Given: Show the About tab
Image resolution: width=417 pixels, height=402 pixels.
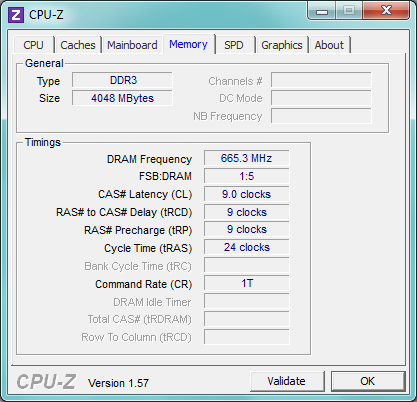Looking at the screenshot, I should coord(329,45).
